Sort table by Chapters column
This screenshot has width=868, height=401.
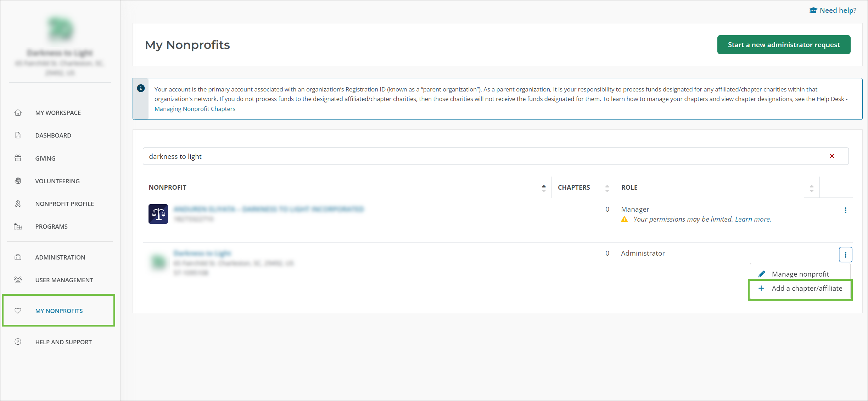(607, 188)
